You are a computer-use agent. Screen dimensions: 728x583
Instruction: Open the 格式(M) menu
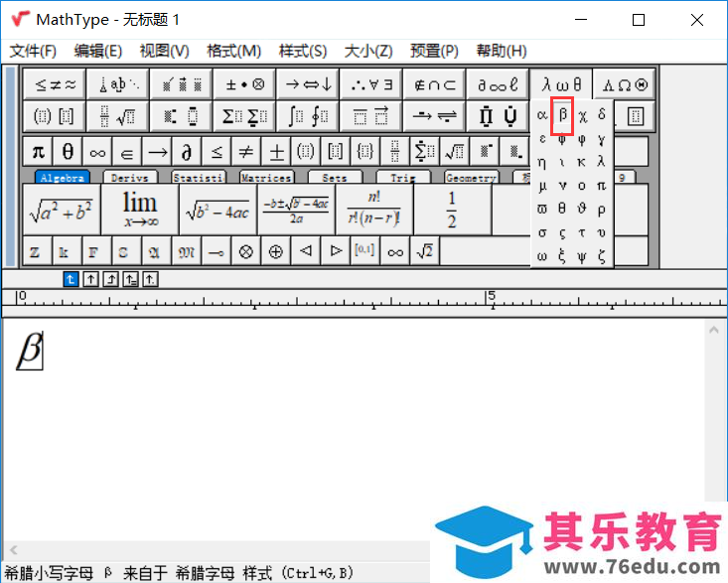(234, 51)
